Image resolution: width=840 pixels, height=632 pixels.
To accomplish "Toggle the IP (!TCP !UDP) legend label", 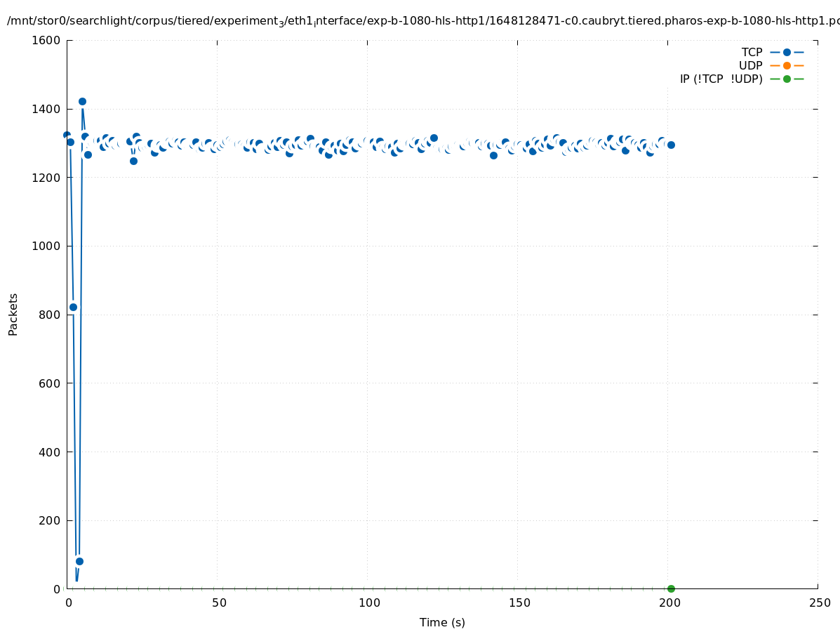I will pos(721,79).
